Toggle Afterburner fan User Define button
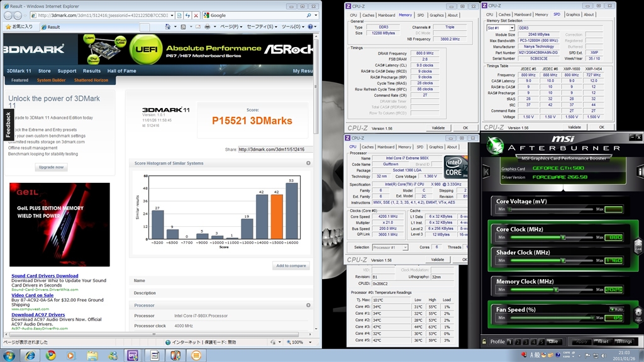This screenshot has height=362, width=644. (638, 315)
